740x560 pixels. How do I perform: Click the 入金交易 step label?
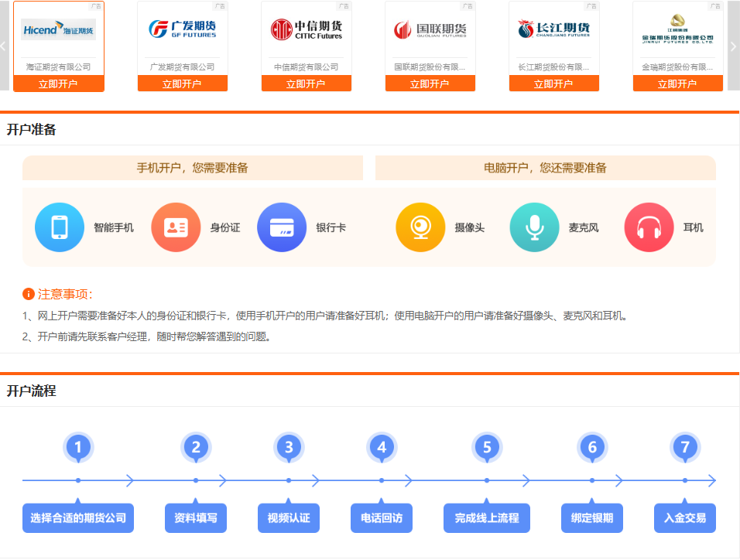point(685,518)
